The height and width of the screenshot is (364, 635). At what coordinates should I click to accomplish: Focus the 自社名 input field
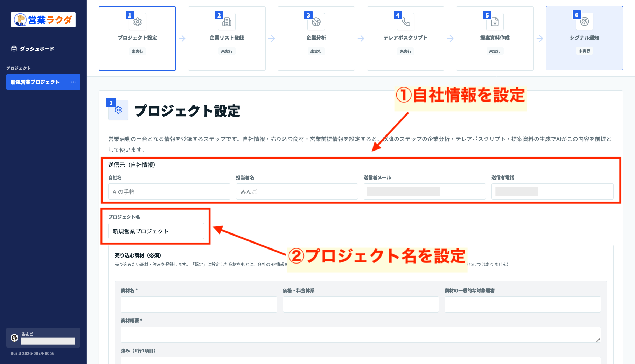coord(169,192)
